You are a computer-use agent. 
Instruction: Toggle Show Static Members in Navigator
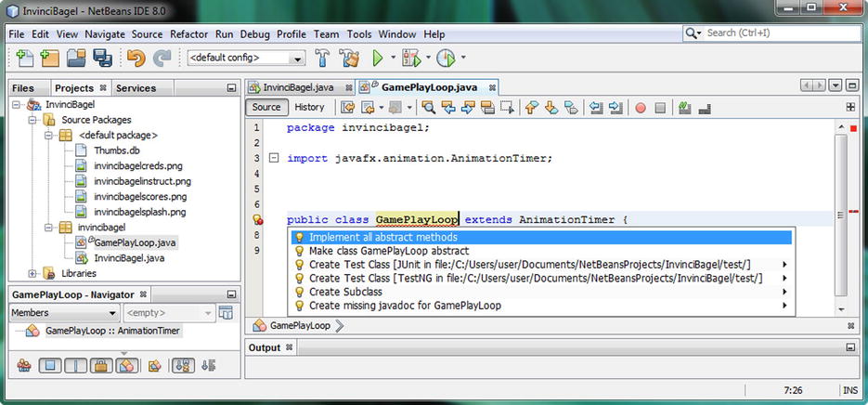[x=76, y=365]
